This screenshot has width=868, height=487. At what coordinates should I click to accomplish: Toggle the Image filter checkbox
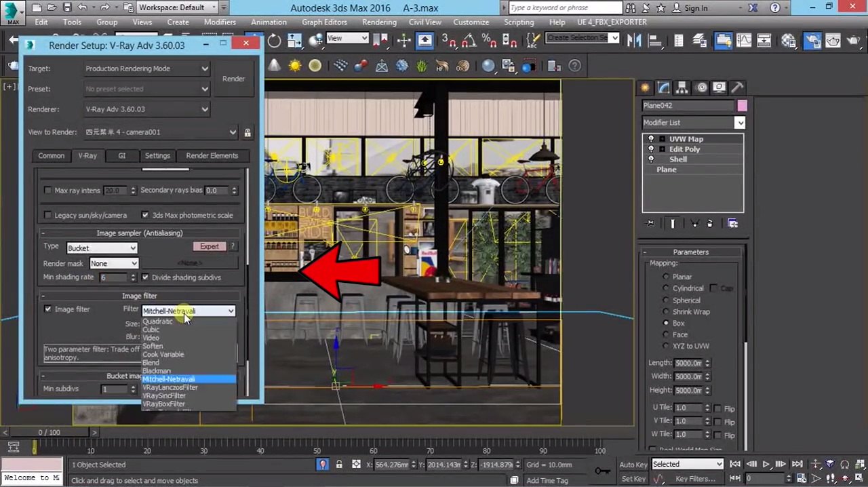coord(47,309)
